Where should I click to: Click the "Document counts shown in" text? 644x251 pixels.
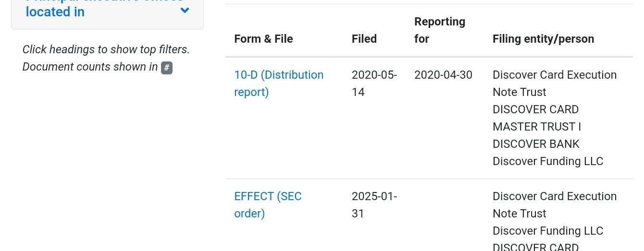point(90,67)
